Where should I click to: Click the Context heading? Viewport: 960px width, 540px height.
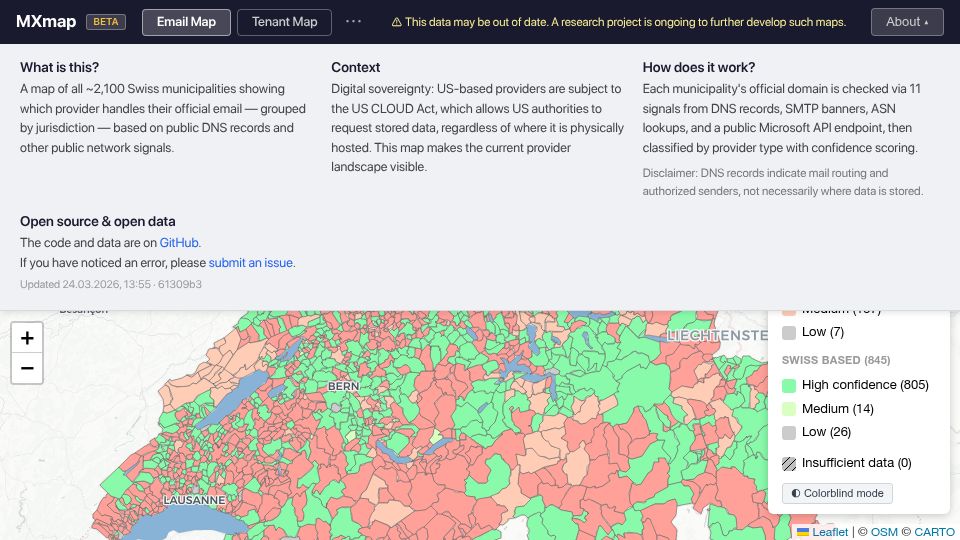point(356,67)
